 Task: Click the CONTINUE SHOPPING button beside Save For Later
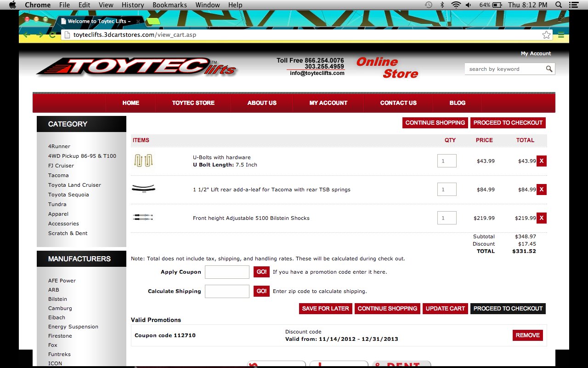[387, 309]
